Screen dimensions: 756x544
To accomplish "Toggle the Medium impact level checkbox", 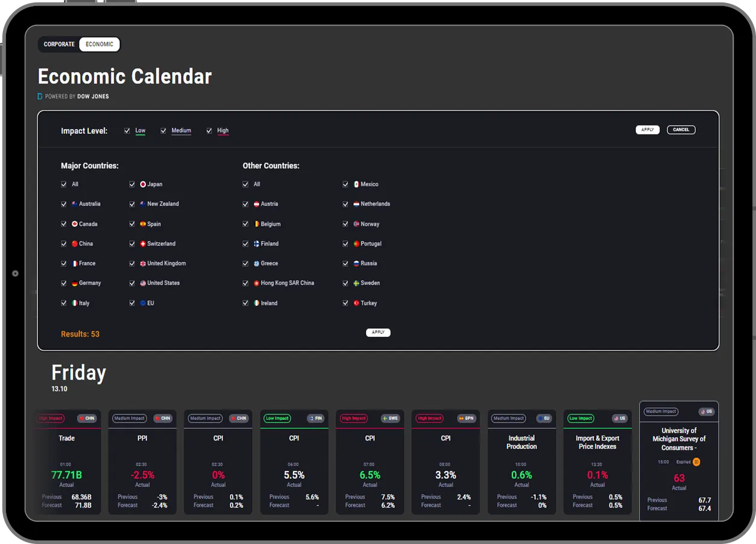I will pos(163,131).
